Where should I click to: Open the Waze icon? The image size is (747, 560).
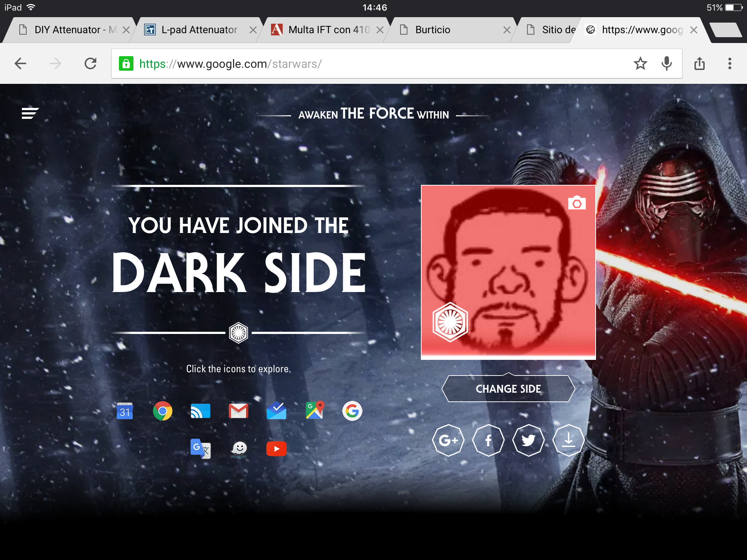[239, 449]
